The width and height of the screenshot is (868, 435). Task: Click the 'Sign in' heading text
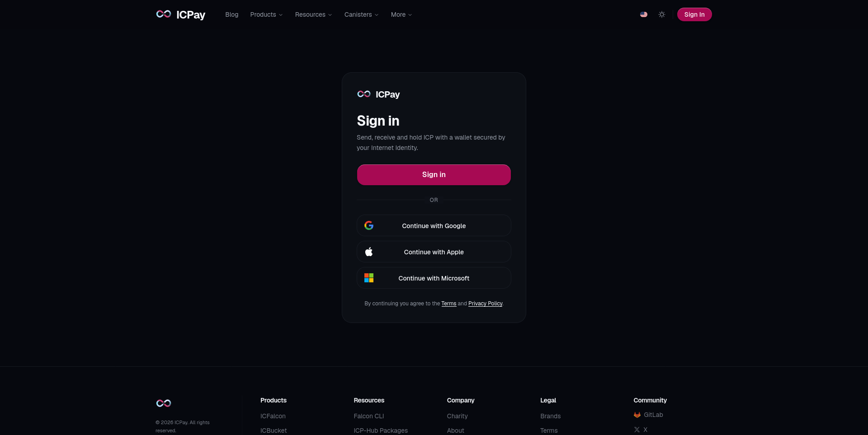point(378,121)
